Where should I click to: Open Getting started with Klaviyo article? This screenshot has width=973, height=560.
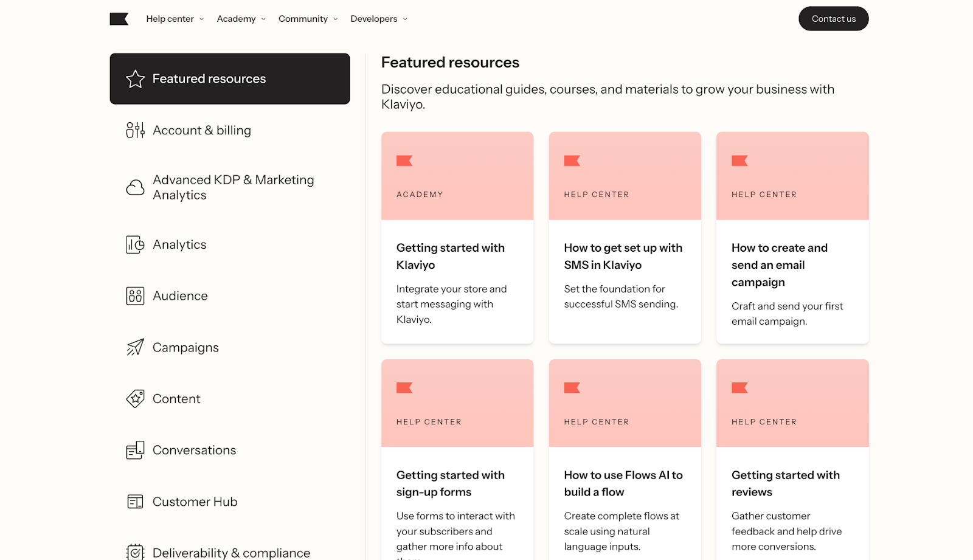(x=451, y=256)
